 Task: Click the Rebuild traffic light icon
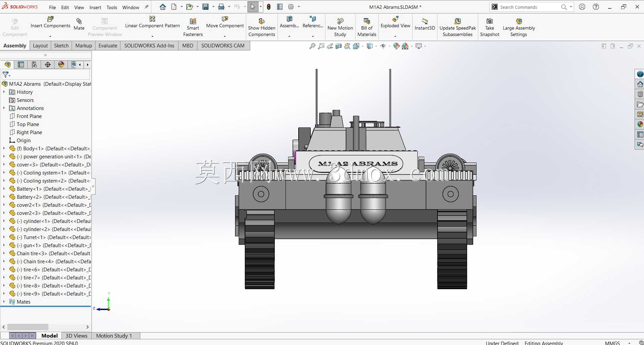point(269,7)
